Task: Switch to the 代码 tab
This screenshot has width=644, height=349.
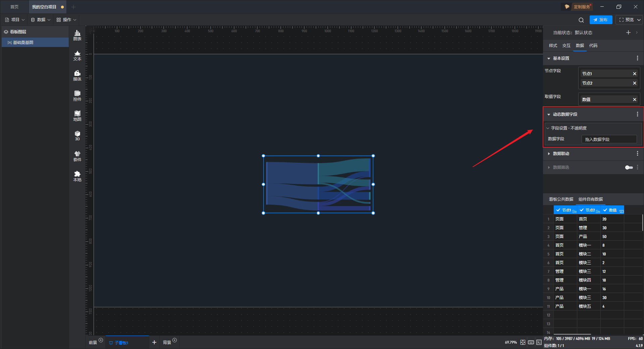Action: [593, 46]
